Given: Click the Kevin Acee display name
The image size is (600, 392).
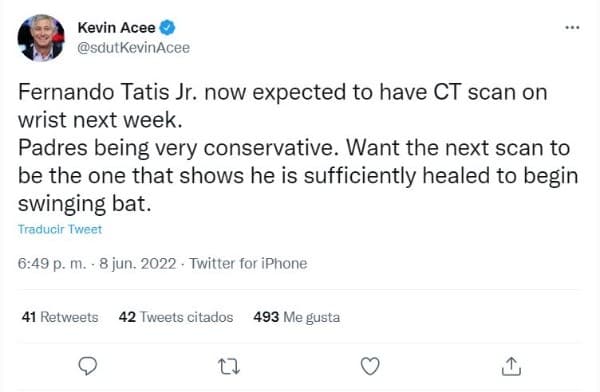Looking at the screenshot, I should point(116,28).
